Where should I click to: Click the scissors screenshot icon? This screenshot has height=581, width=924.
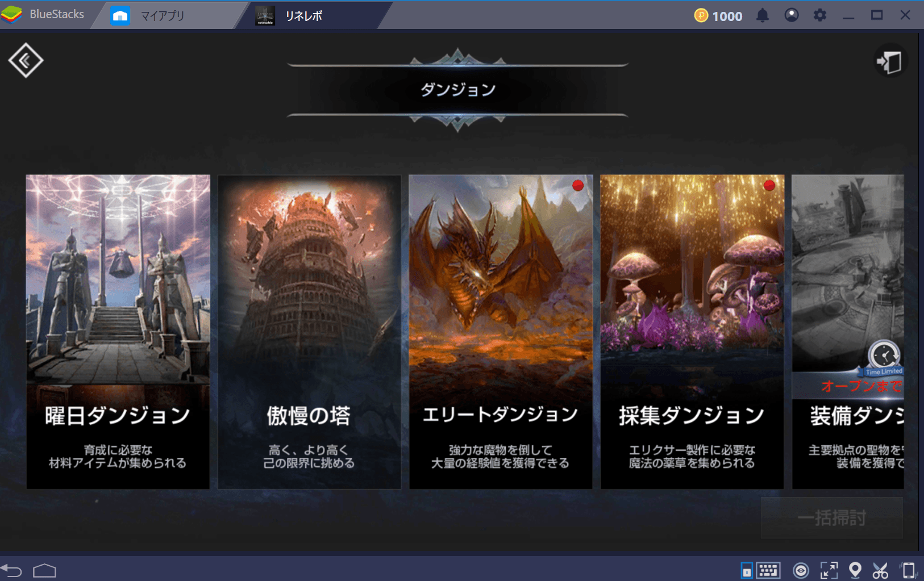[x=880, y=570]
